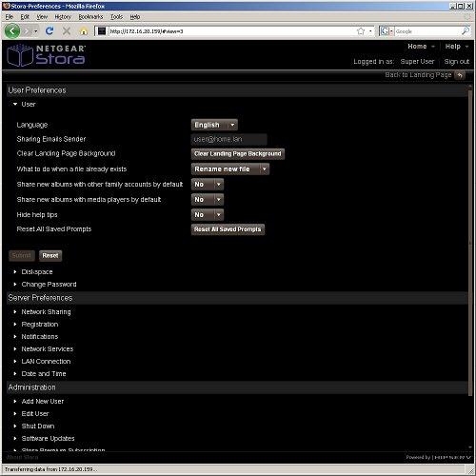Screen dimensions: 476x476
Task: Reload the page with the refresh icon
Action: 50,31
